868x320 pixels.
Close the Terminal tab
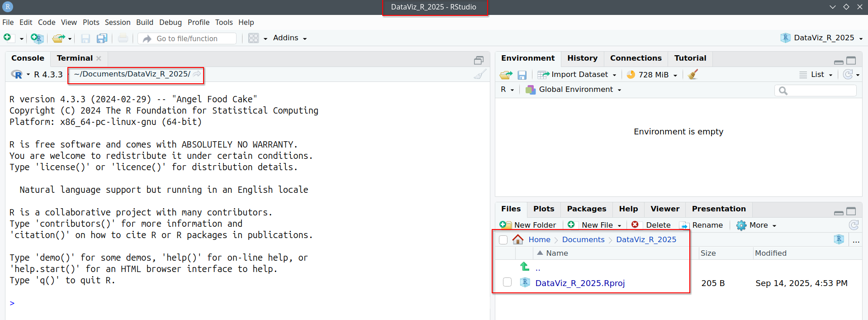tap(99, 58)
